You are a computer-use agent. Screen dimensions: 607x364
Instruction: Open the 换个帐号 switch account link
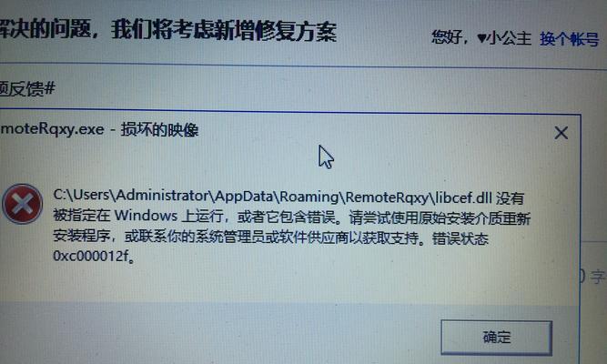(569, 39)
